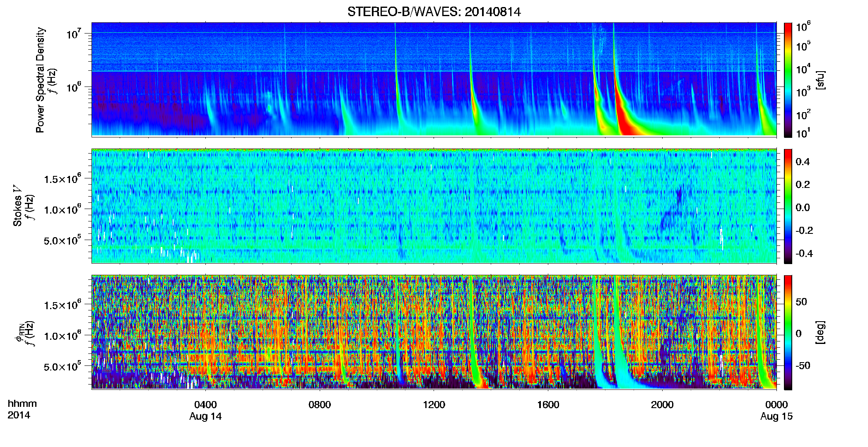
Task: Select the 10^3 label on sfu colorbar
Action: point(803,92)
